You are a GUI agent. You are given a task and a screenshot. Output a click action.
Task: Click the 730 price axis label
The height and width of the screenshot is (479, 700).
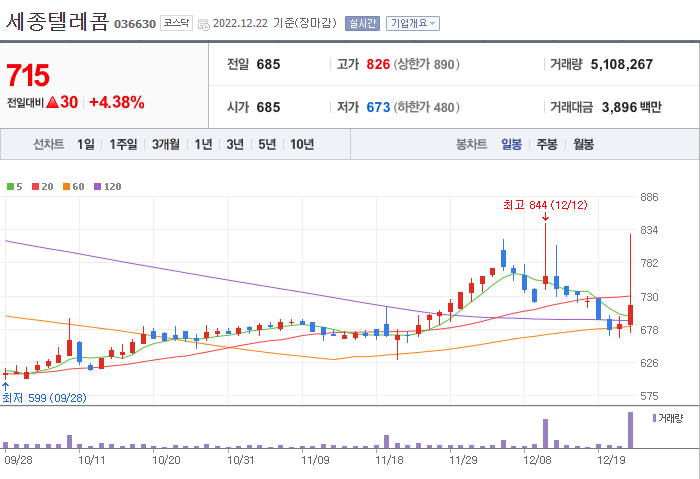(649, 297)
